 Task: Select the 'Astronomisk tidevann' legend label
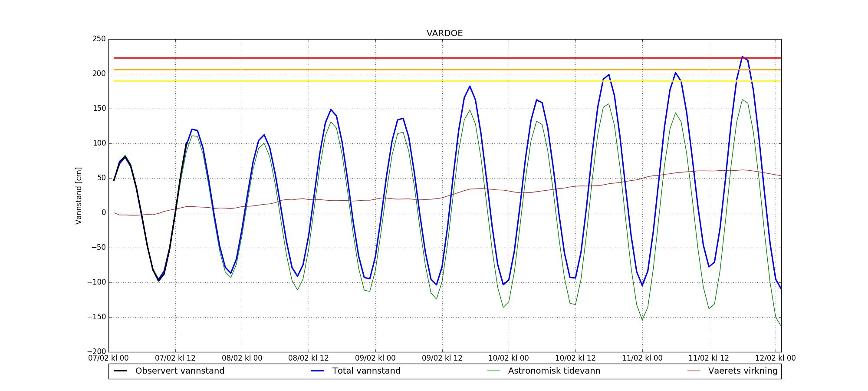(554, 371)
